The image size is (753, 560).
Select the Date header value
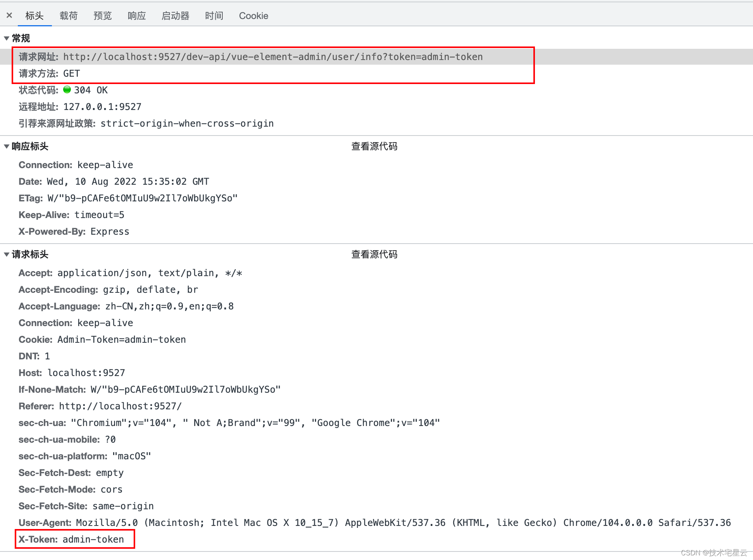point(128,182)
